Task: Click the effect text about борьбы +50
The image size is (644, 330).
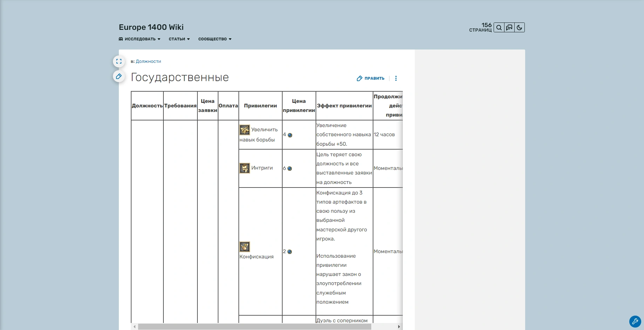Action: click(344, 135)
